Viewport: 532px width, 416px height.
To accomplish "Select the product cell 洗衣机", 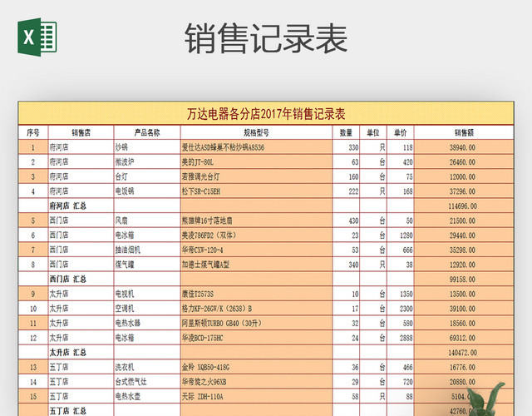I will pos(147,367).
